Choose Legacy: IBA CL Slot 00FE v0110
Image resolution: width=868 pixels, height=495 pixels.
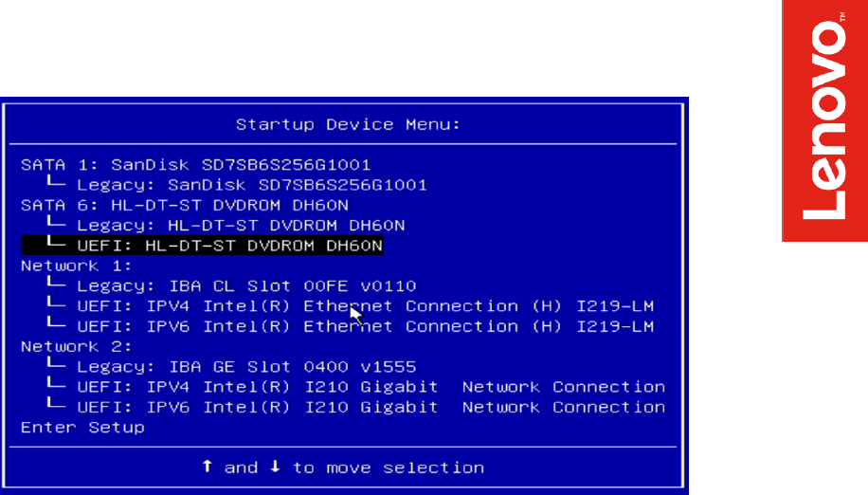pyautogui.click(x=246, y=285)
